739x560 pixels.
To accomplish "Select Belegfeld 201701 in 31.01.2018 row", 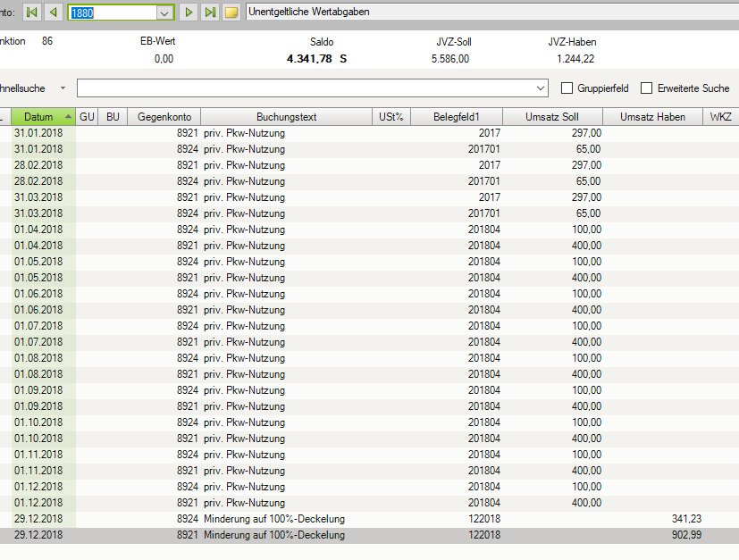I will (483, 149).
